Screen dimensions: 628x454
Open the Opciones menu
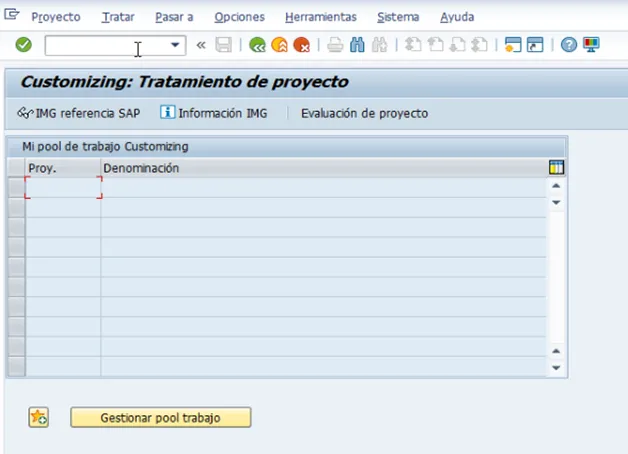240,17
